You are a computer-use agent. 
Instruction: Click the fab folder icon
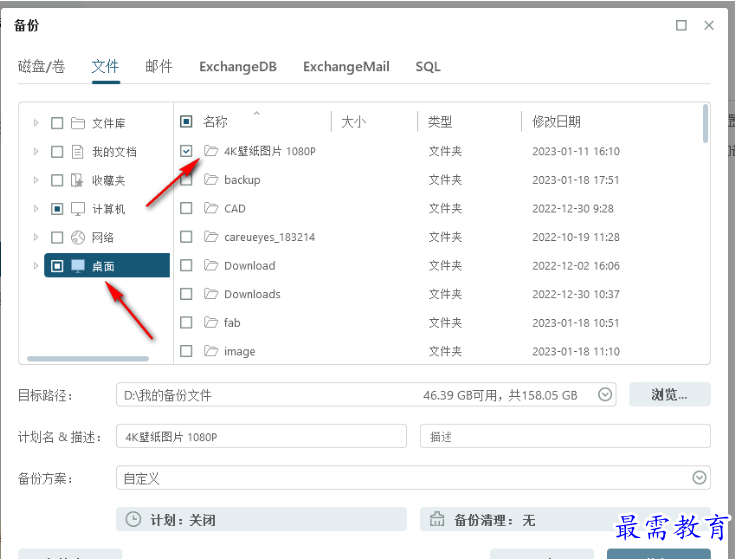pyautogui.click(x=211, y=323)
